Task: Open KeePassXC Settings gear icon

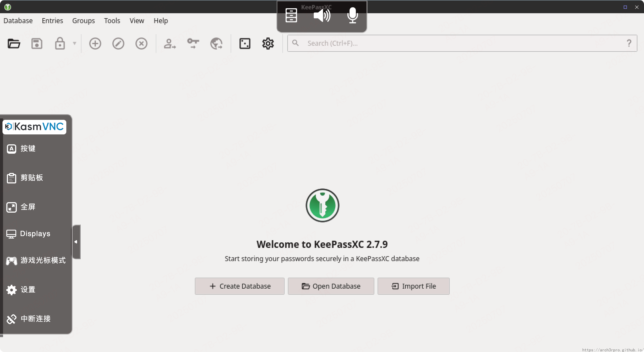Action: (x=268, y=44)
